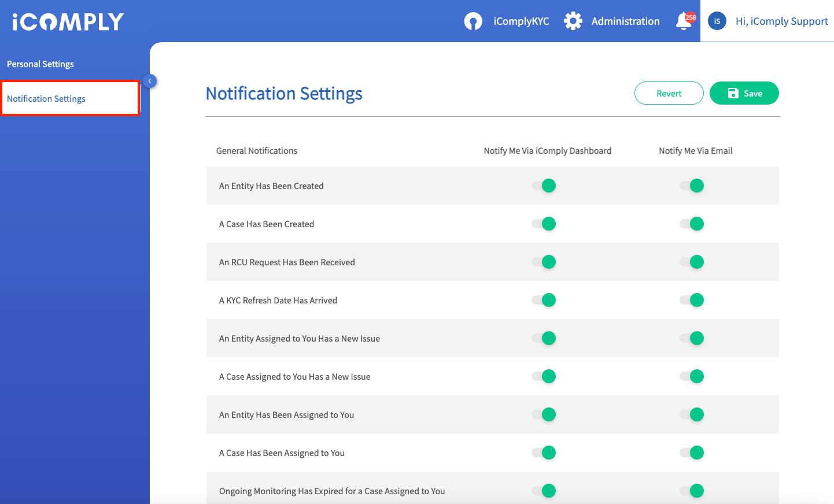
Task: Collapse the sidebar with the chevron button
Action: coord(150,81)
